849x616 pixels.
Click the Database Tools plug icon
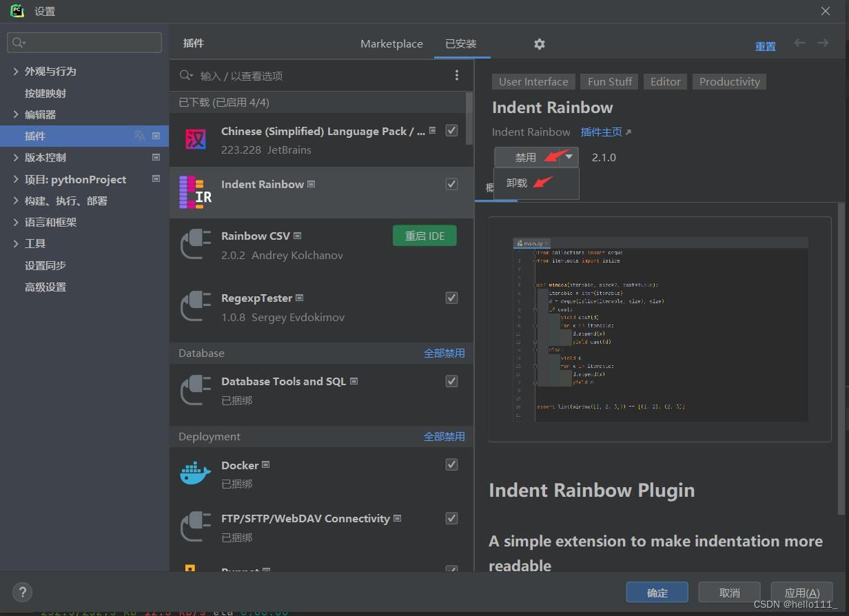pos(196,390)
